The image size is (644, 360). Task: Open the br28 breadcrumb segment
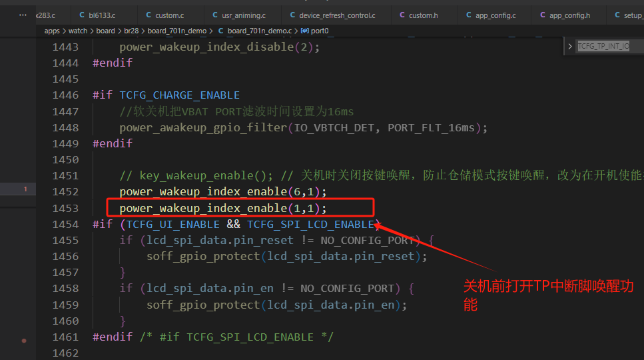[131, 31]
